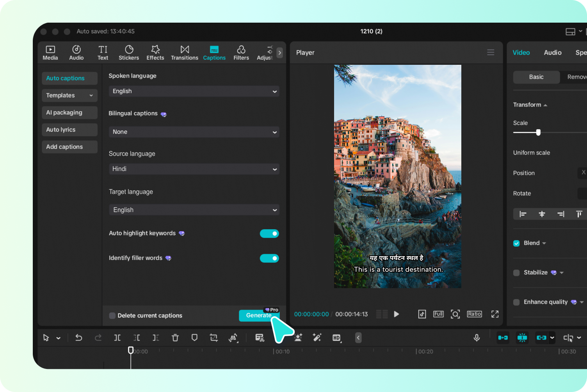This screenshot has height=392, width=587.
Task: Turn off Identify filler words
Action: [x=269, y=258]
